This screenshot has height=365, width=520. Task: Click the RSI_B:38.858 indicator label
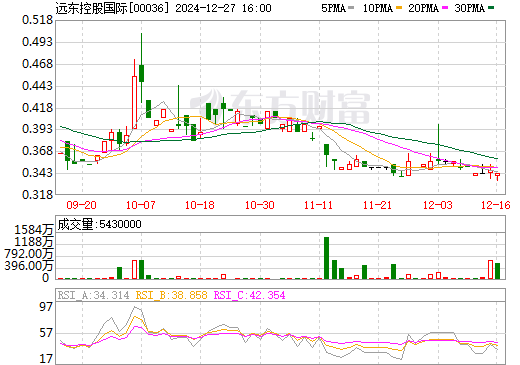pos(171,295)
